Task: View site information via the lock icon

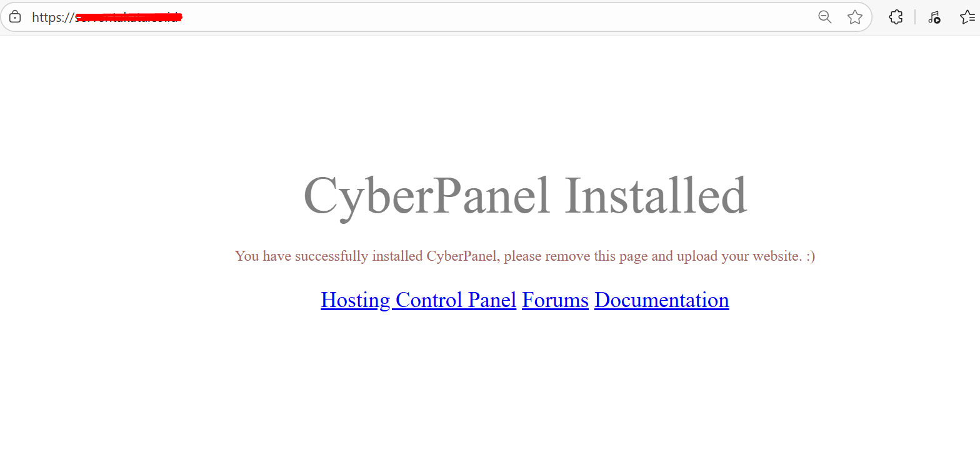Action: 15,17
